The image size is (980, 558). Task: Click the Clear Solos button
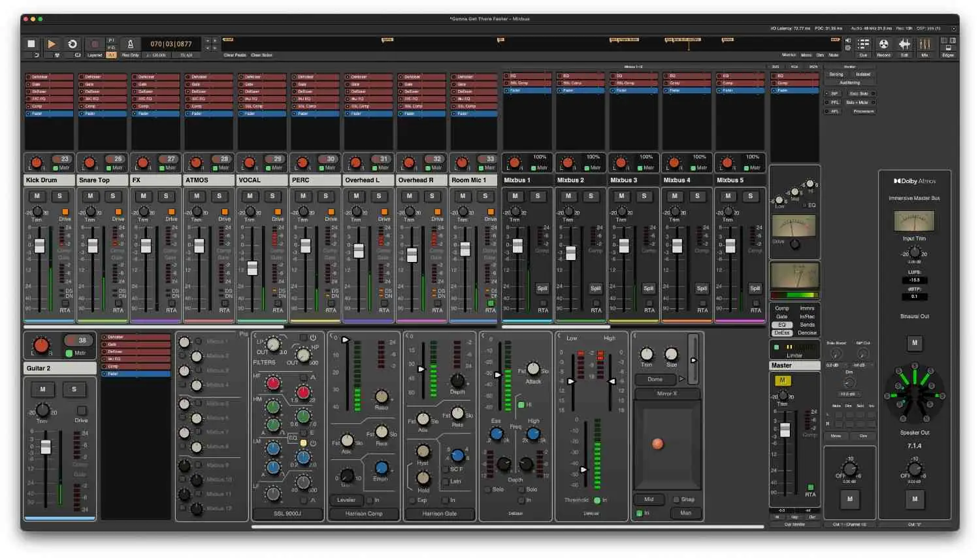[x=261, y=56]
